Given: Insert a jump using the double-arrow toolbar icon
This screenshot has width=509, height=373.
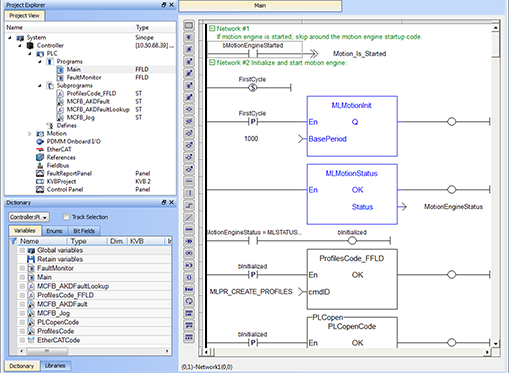Looking at the screenshot, I should pos(189,241).
